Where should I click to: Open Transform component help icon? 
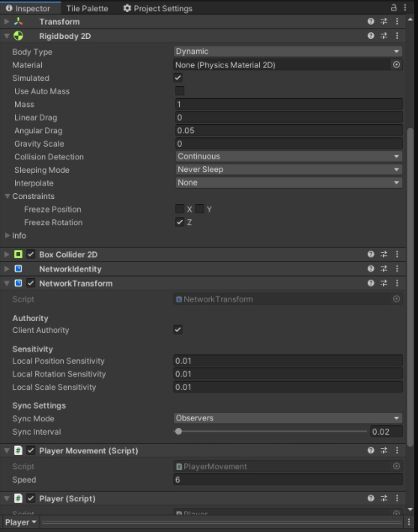click(x=371, y=22)
